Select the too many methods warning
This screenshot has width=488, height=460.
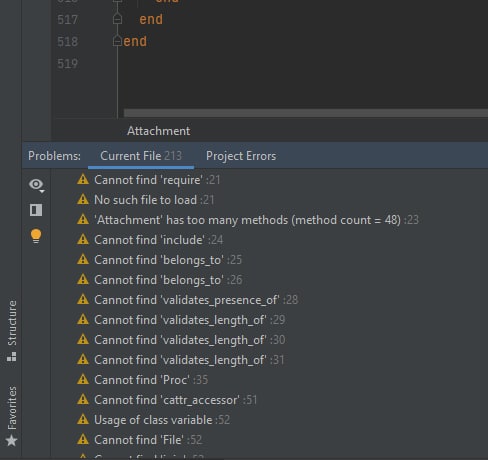click(x=247, y=220)
